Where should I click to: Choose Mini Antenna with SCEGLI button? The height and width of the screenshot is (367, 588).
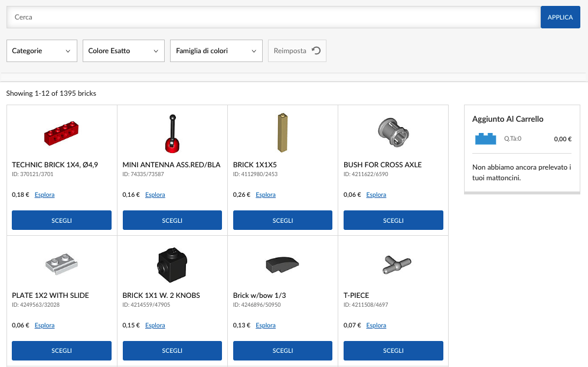click(172, 220)
